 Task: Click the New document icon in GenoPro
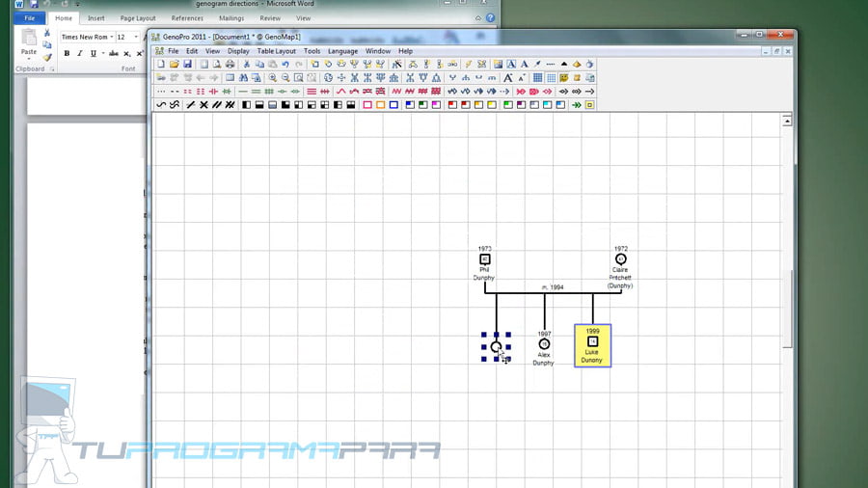pyautogui.click(x=160, y=65)
